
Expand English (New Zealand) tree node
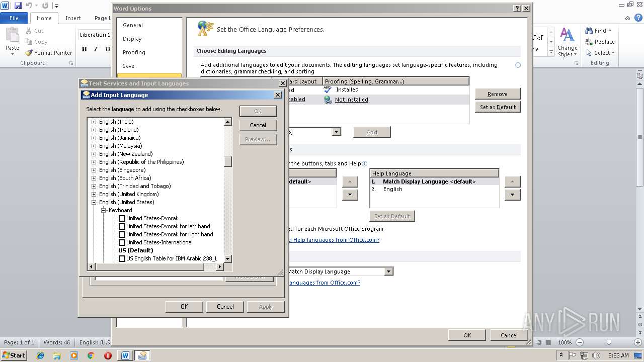coord(94,154)
